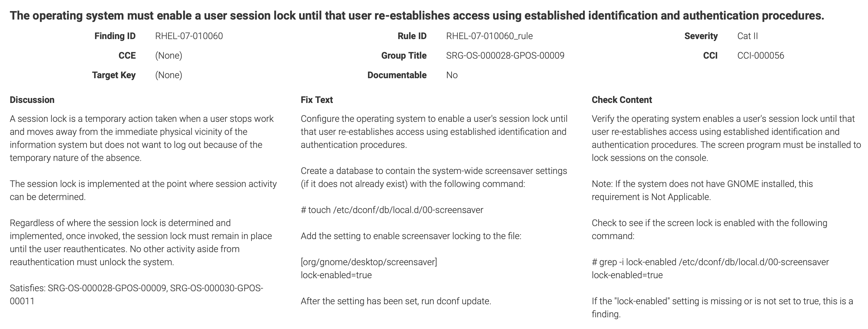Click the main rule title heading
This screenshot has width=868, height=329.
[x=417, y=16]
